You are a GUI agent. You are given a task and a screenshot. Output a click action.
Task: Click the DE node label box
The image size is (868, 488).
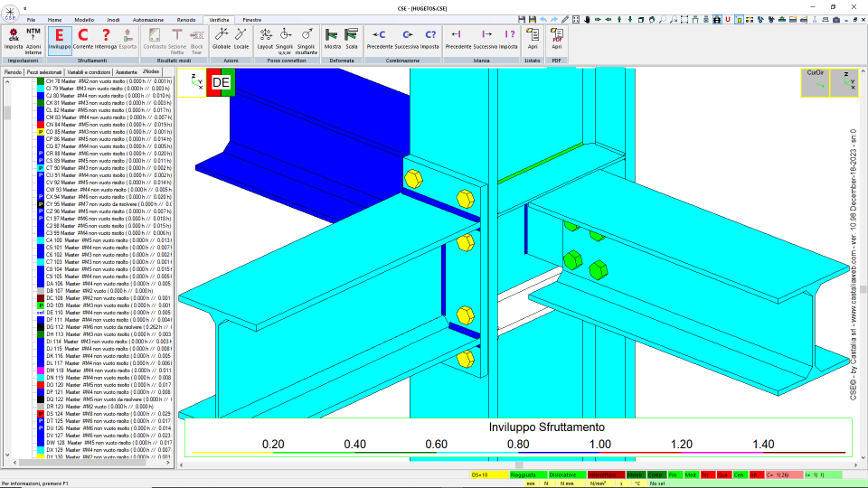[221, 82]
